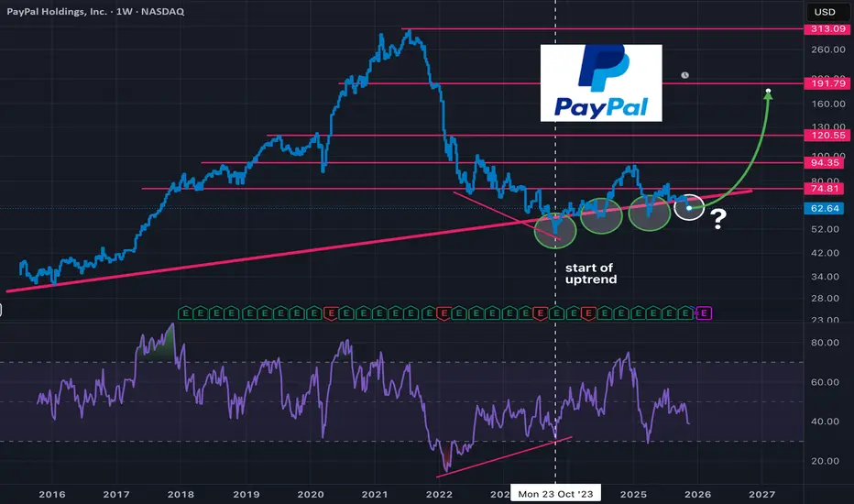The height and width of the screenshot is (504, 854).
Task: Select the 120.55 price level label
Action: [827, 135]
